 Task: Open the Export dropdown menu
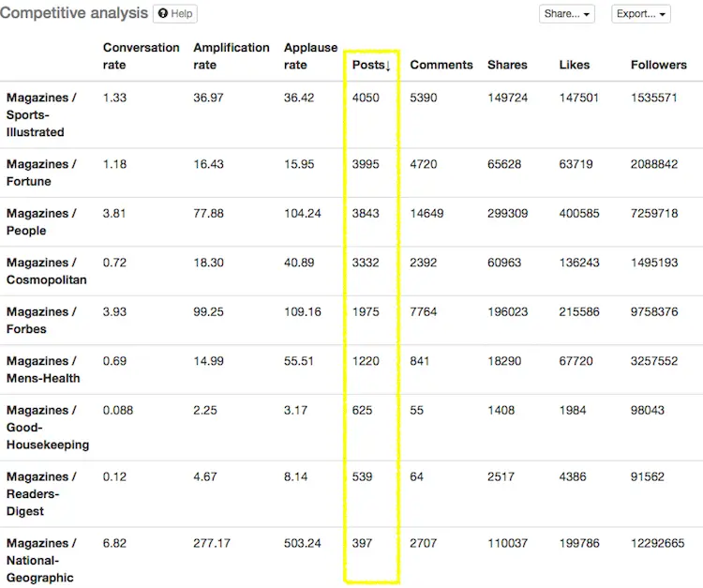pos(641,14)
